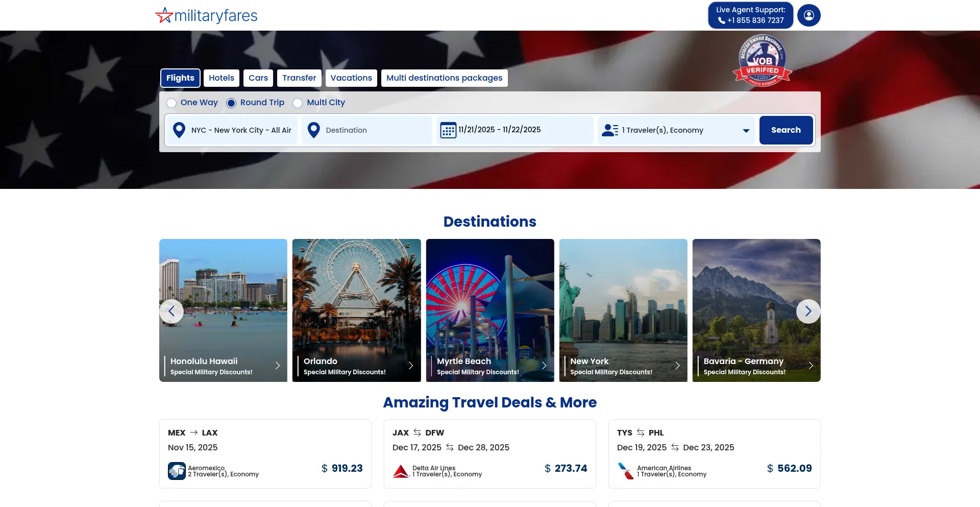This screenshot has width=980, height=507.
Task: Open the New York chevron arrow
Action: pyautogui.click(x=677, y=366)
